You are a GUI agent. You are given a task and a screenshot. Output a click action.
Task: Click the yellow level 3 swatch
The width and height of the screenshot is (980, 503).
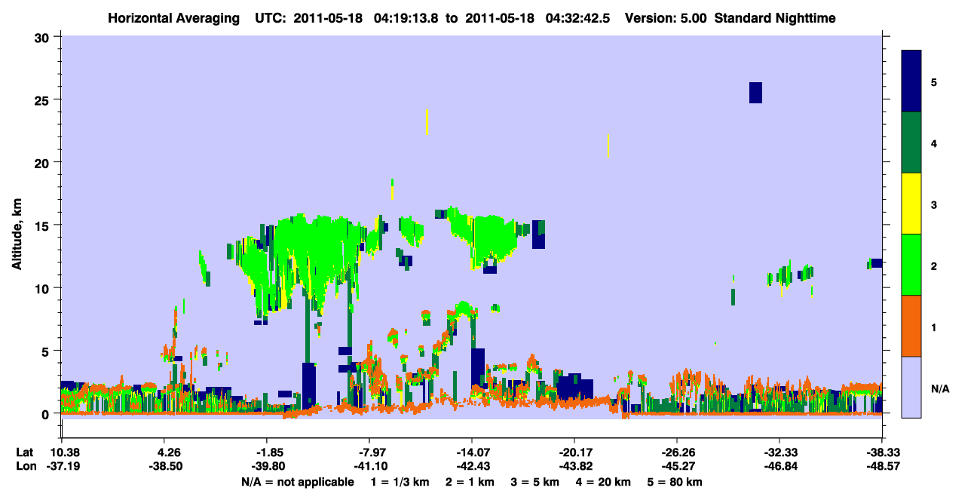point(911,204)
